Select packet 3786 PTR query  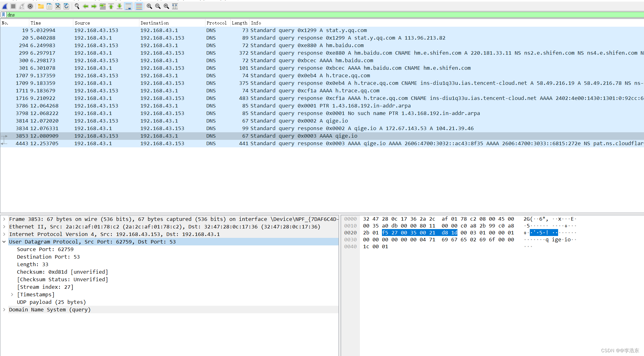point(322,106)
